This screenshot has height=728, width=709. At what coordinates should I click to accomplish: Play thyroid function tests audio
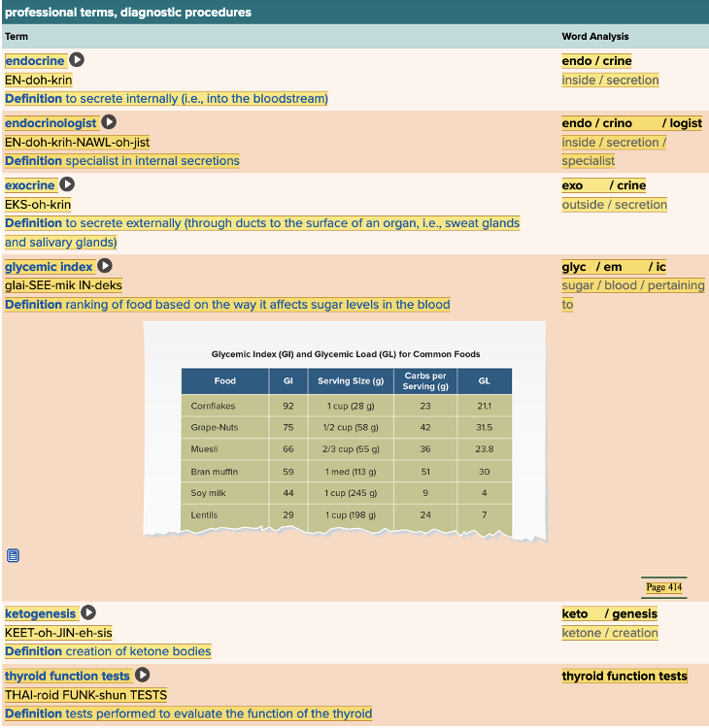142,675
